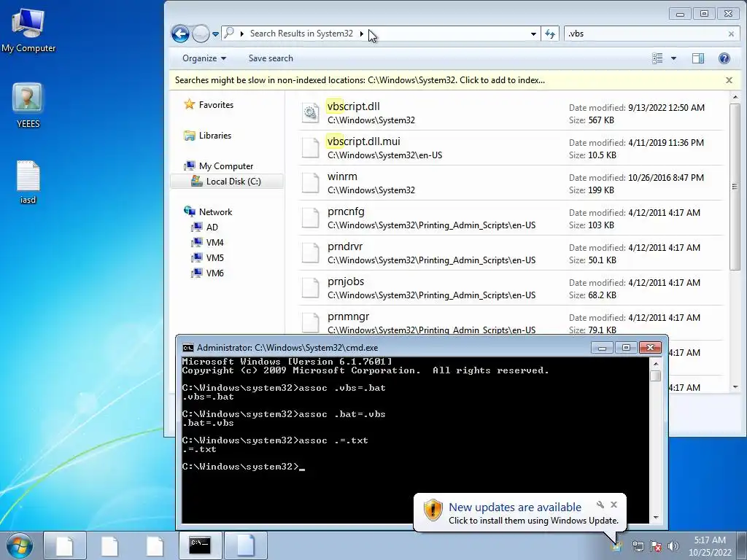747x560 pixels.
Task: Toggle the preview pane
Action: click(698, 58)
